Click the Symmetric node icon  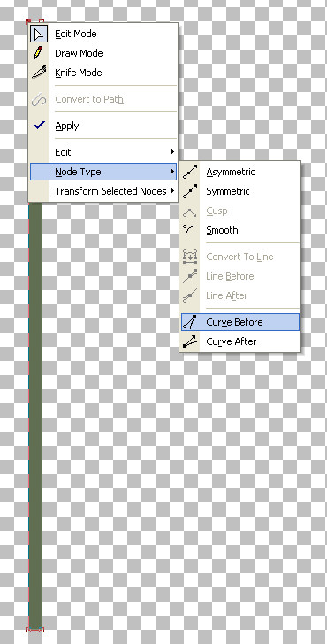click(190, 191)
